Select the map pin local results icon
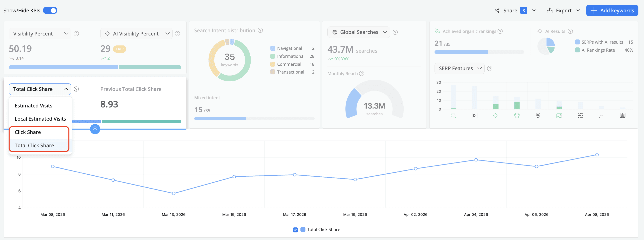 click(538, 115)
